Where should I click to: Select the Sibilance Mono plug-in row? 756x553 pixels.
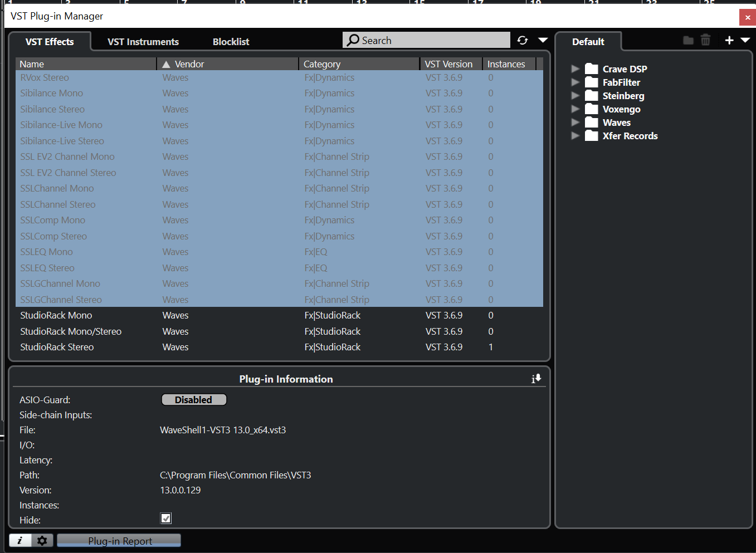click(279, 93)
